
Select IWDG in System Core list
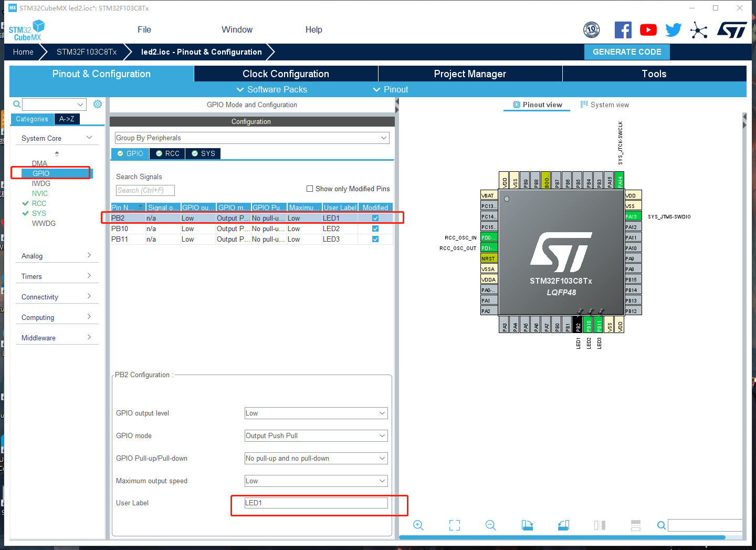click(x=41, y=183)
